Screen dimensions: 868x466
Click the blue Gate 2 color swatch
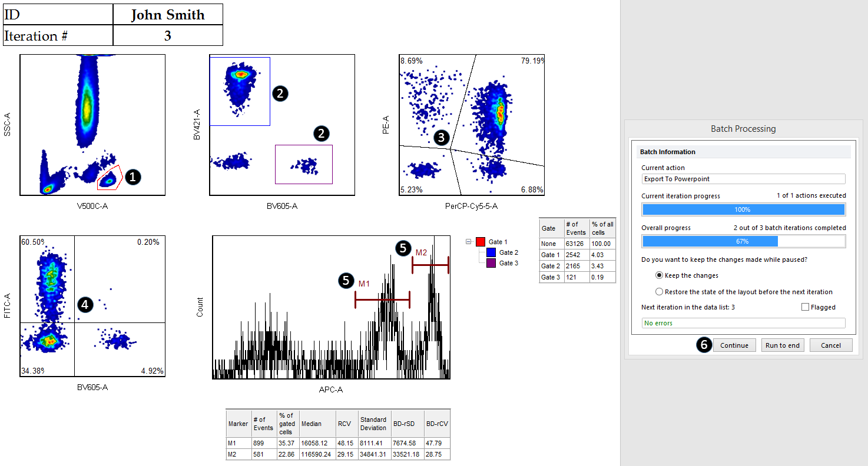(x=491, y=252)
